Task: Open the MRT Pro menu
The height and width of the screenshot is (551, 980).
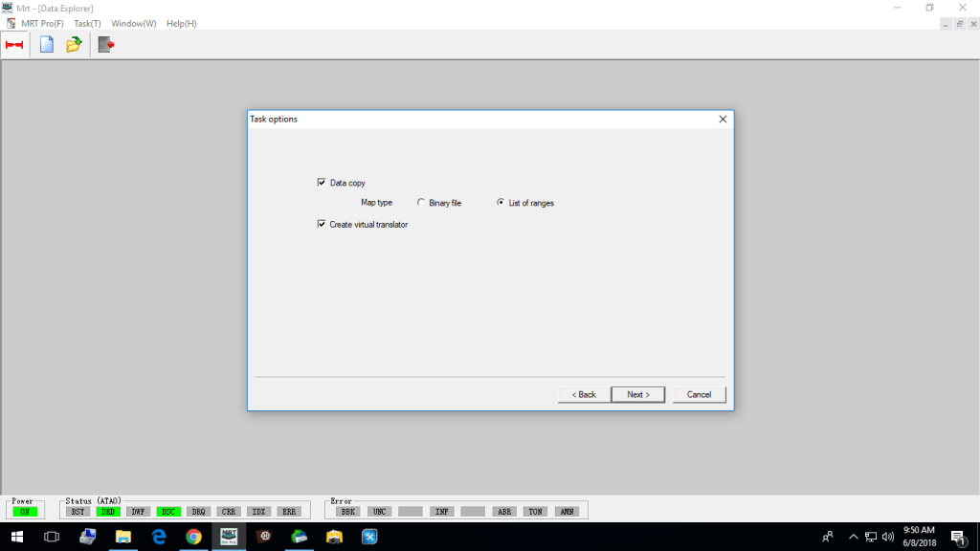Action: [42, 23]
